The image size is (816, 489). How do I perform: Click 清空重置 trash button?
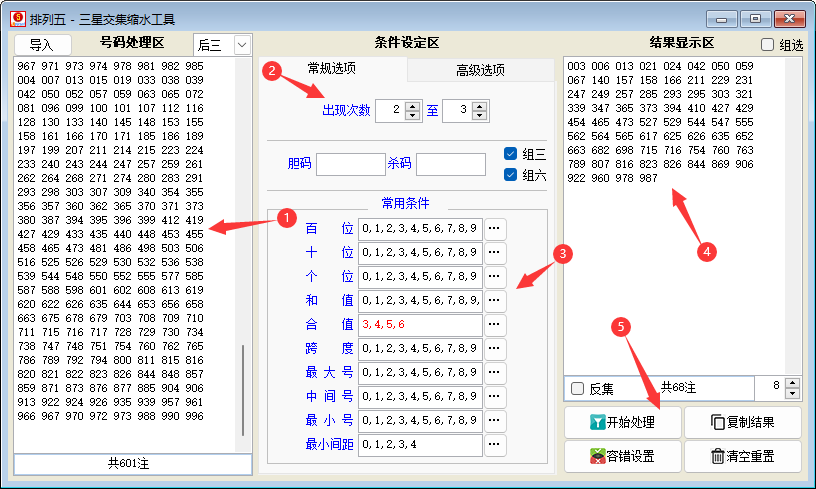pyautogui.click(x=743, y=456)
